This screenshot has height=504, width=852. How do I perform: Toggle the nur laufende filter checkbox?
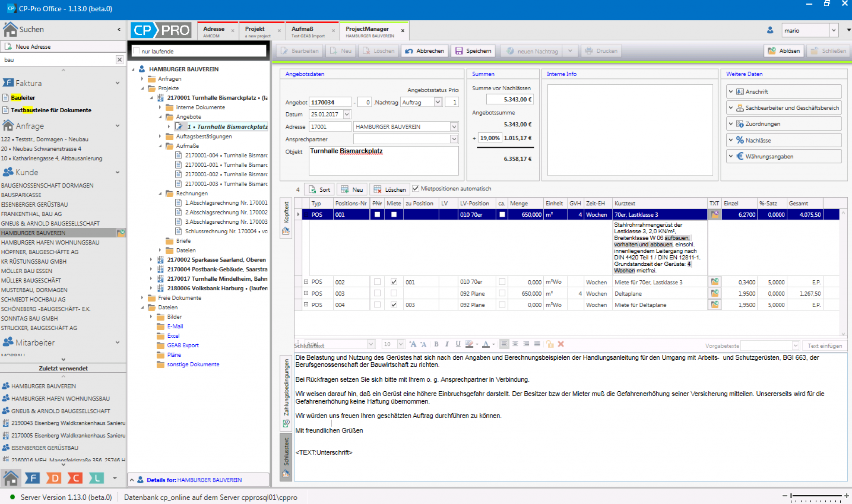click(x=136, y=50)
